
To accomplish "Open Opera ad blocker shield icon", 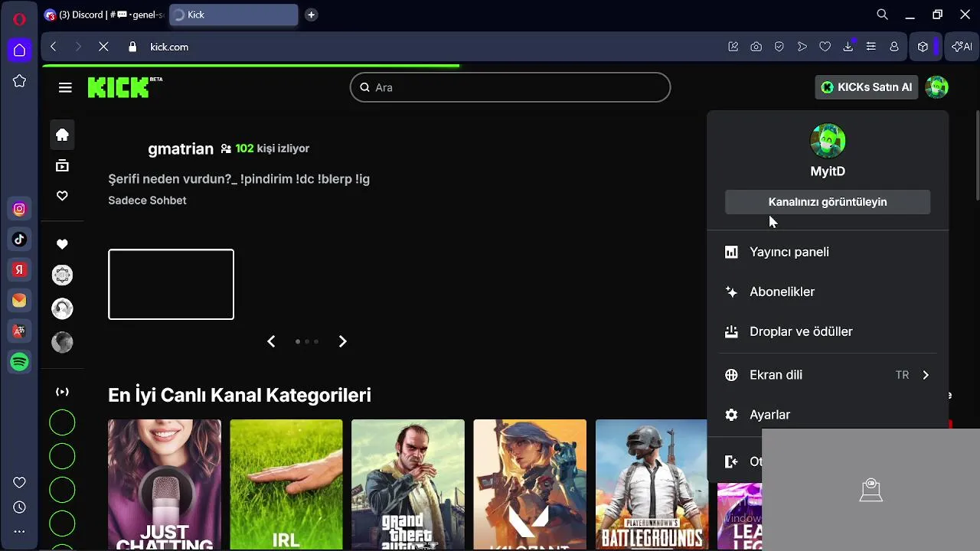I will (779, 47).
